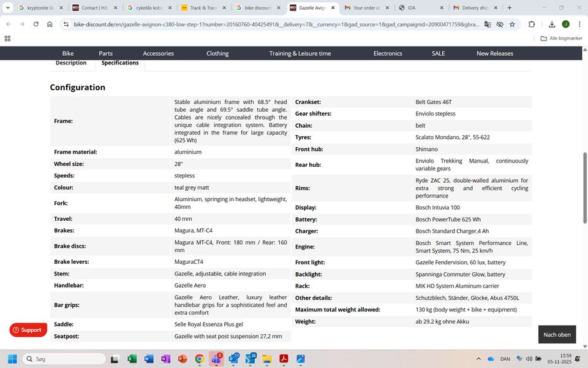The height and width of the screenshot is (368, 588).
Task: Open the Bike navigation menu
Action: tap(68, 53)
